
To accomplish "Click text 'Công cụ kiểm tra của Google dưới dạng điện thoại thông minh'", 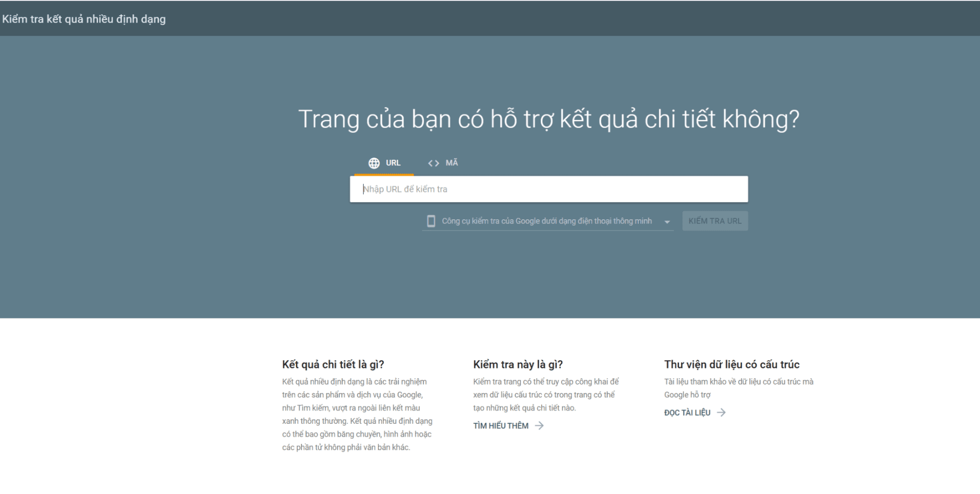I will coord(547,221).
